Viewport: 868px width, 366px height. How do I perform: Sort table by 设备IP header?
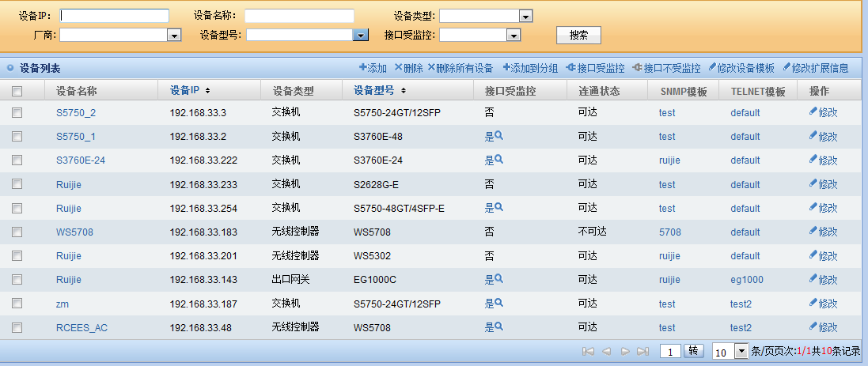[190, 91]
